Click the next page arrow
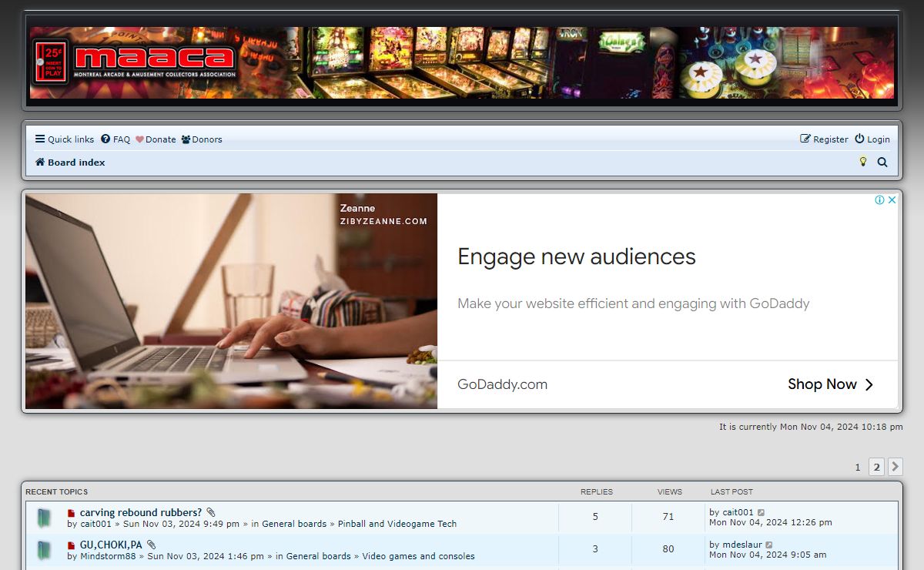The height and width of the screenshot is (570, 924). point(895,467)
